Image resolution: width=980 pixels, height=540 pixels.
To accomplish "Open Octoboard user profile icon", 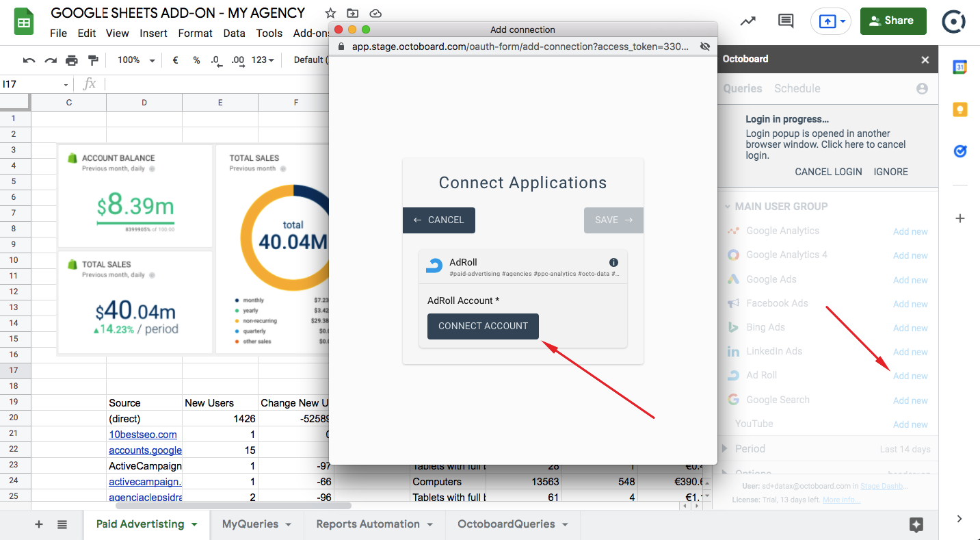I will tap(922, 89).
